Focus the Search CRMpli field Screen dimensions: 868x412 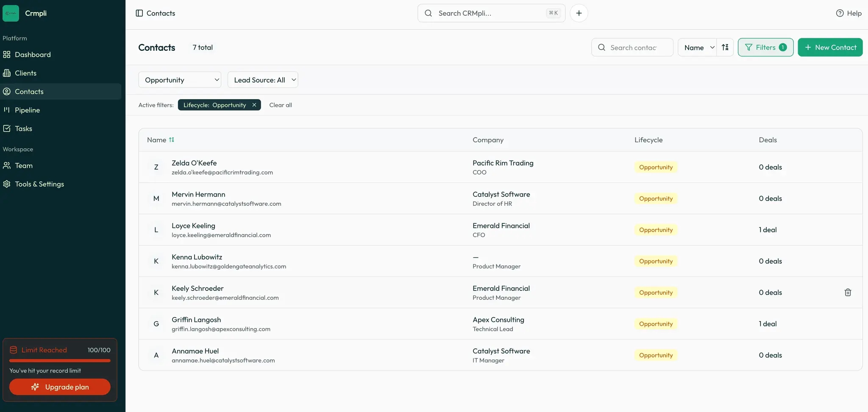click(491, 13)
